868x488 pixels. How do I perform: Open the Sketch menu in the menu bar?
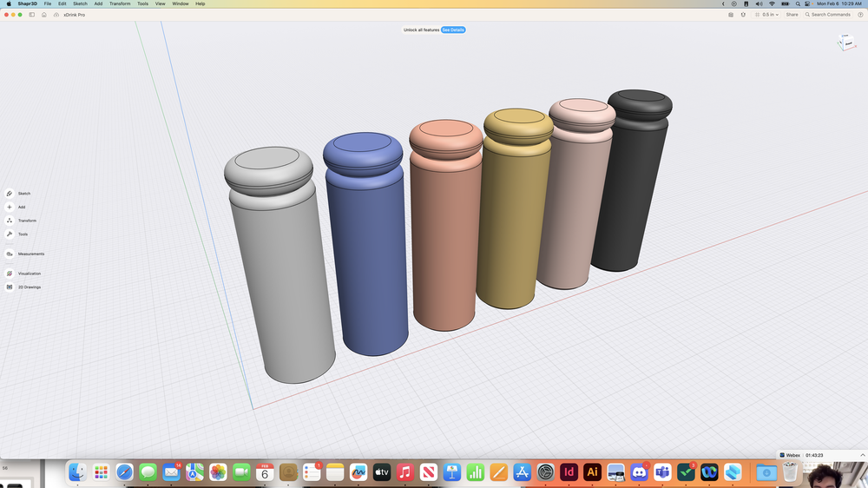[80, 3]
